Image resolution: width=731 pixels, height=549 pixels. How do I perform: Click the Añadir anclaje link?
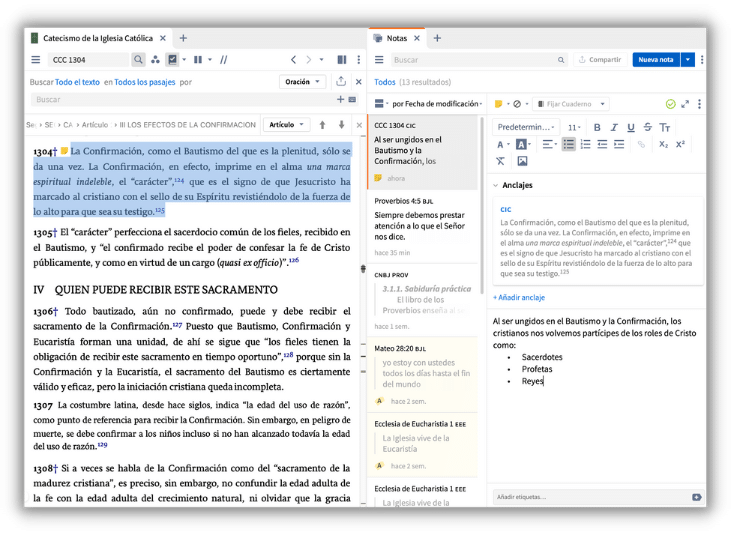coord(519,297)
